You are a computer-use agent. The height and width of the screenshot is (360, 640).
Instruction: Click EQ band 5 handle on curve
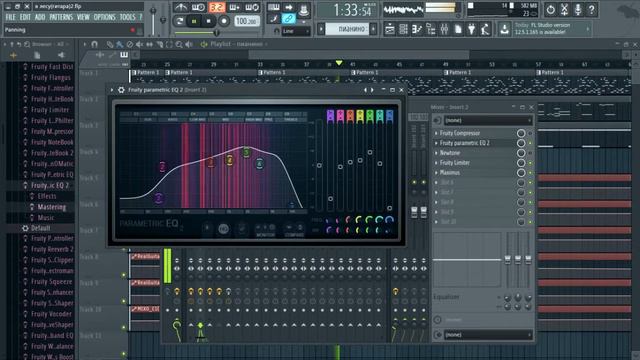click(x=246, y=153)
